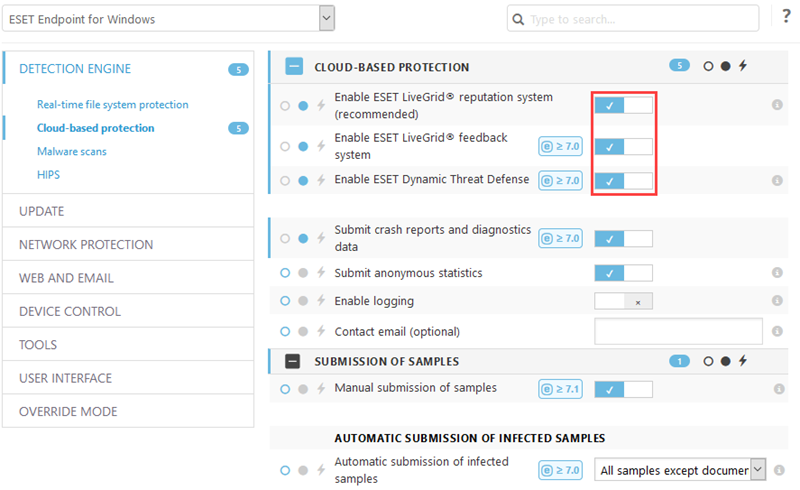Click info icon for LiveGrid reputation system
The image size is (800, 490).
point(777,105)
